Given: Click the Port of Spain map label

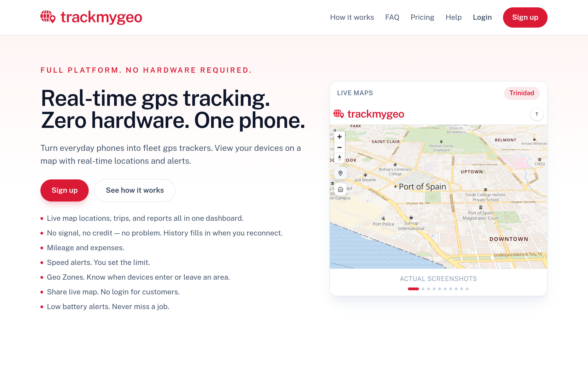Looking at the screenshot, I should pyautogui.click(x=422, y=187).
